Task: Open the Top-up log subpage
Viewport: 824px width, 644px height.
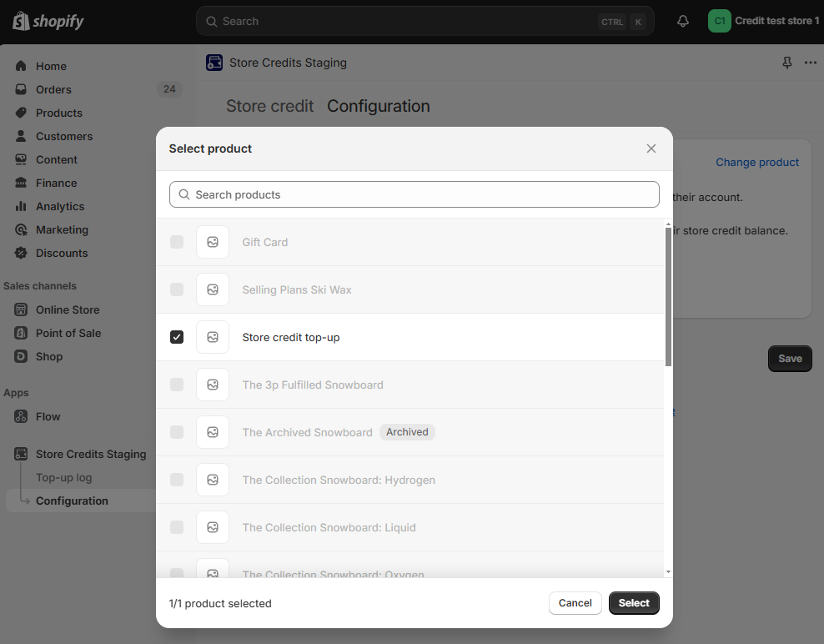Action: click(63, 477)
